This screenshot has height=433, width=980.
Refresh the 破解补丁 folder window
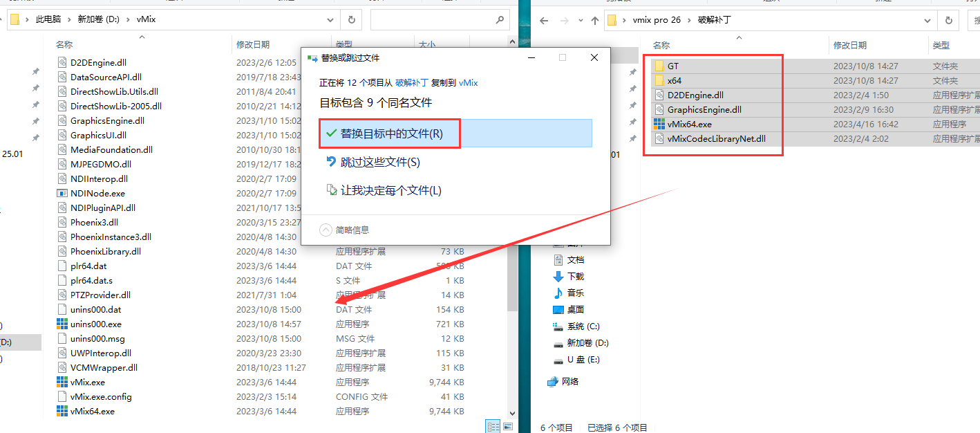(x=950, y=20)
